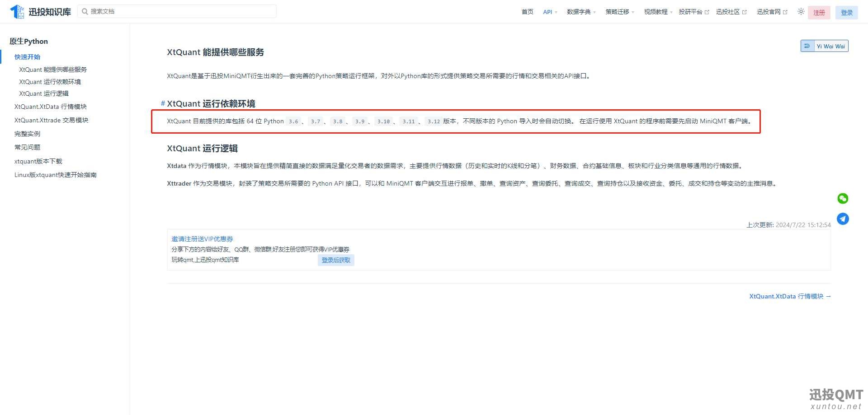
Task: Click the 3.10 Python version code tag
Action: tap(383, 121)
